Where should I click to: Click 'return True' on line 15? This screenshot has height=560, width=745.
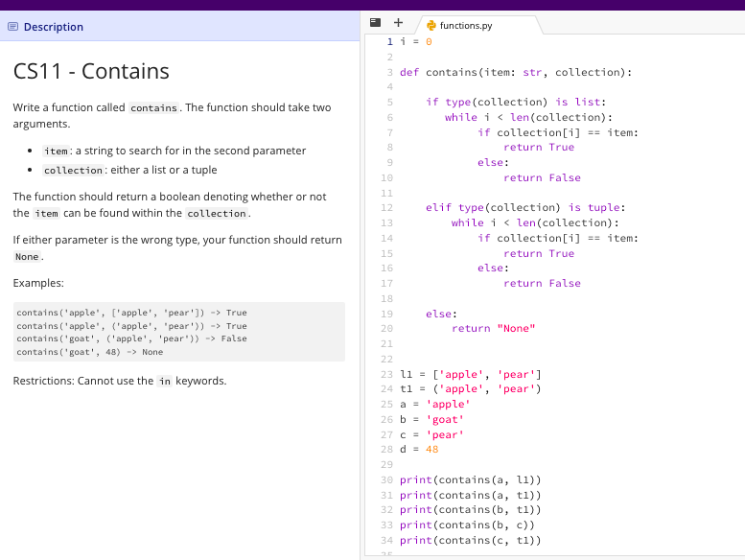coord(539,254)
